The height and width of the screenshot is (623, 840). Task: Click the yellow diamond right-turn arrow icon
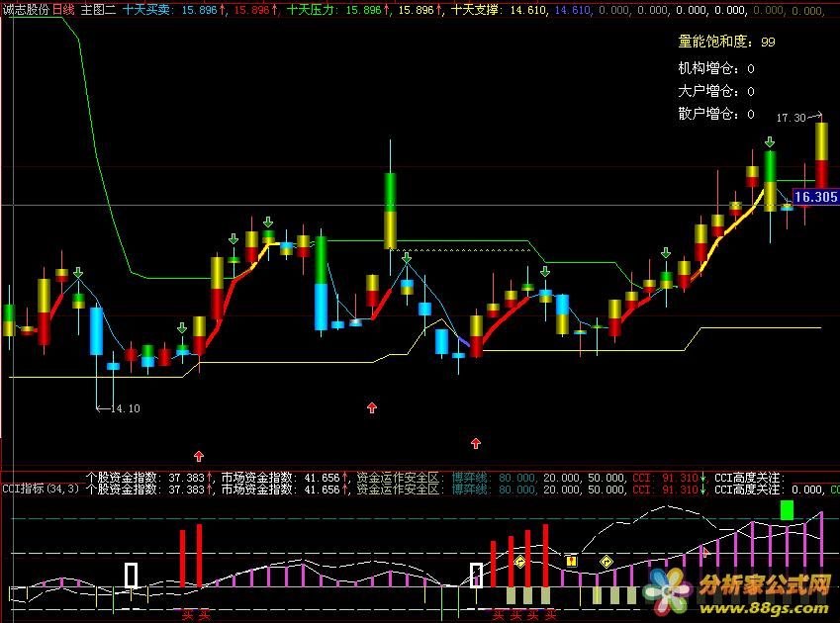pyautogui.click(x=607, y=561)
